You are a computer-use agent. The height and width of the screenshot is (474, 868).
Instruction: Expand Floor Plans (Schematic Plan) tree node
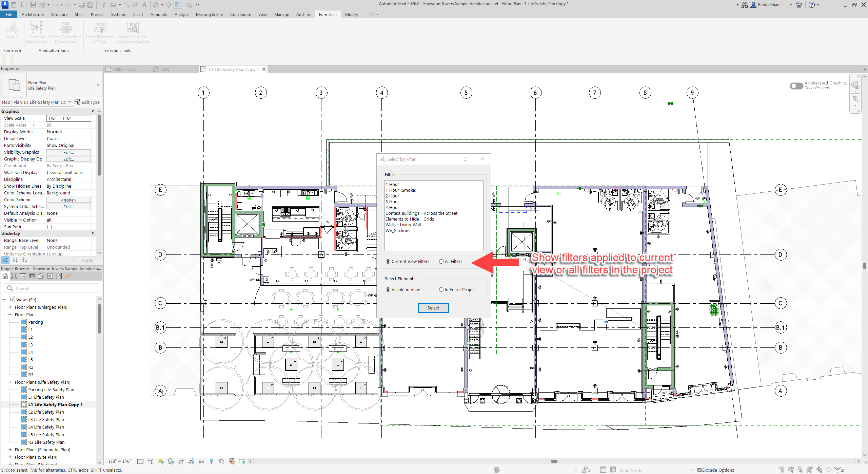point(10,450)
